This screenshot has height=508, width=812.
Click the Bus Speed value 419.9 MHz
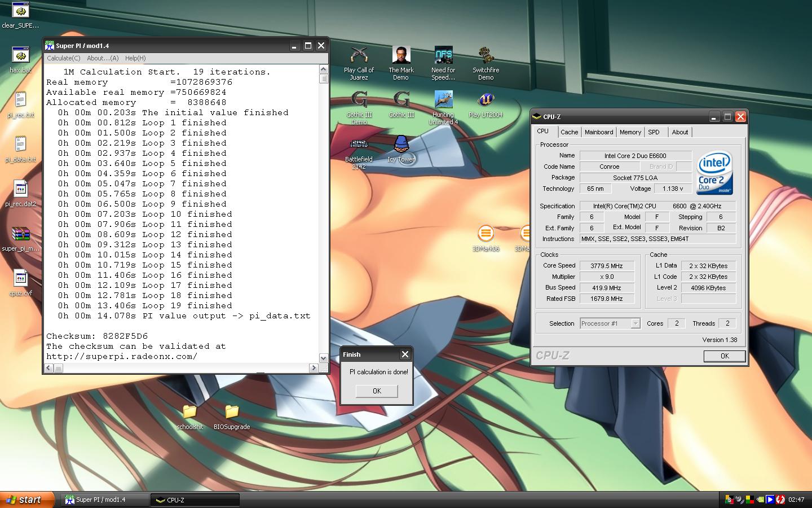(x=607, y=288)
